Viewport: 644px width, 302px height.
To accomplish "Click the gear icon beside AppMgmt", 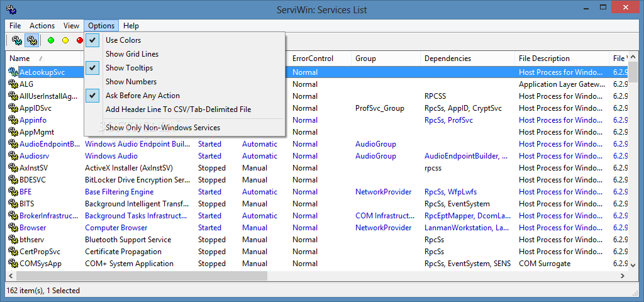I will point(13,132).
